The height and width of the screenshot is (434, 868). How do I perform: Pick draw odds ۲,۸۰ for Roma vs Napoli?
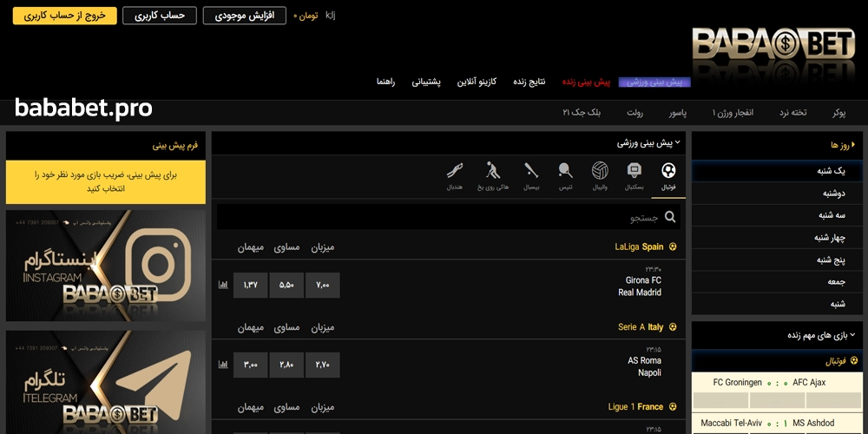click(286, 365)
